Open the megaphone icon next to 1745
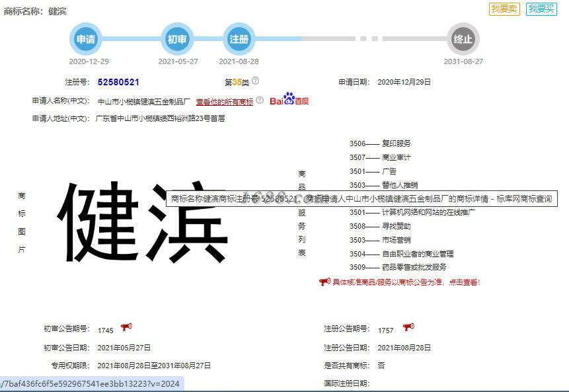Screen dimensions: 569x392 (x=126, y=327)
